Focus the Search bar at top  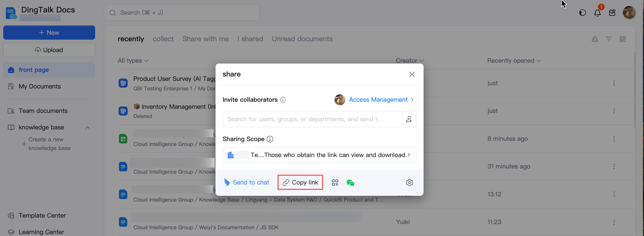click(182, 13)
